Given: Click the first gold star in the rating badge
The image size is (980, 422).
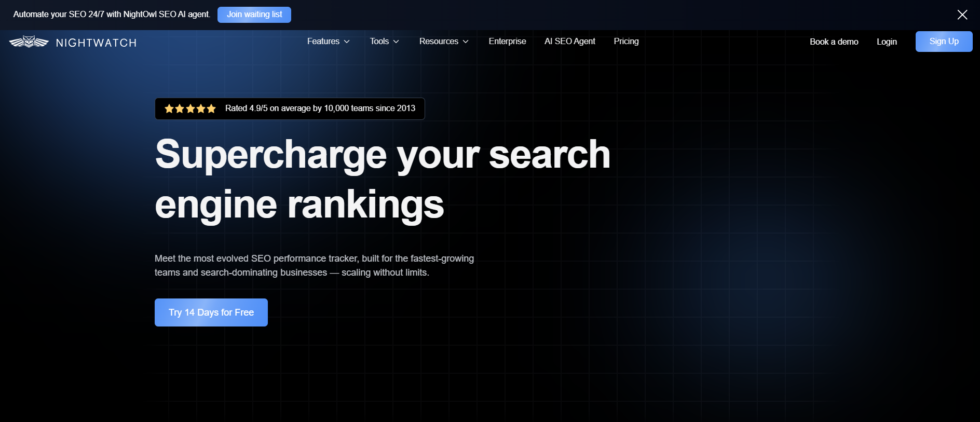Looking at the screenshot, I should 169,108.
